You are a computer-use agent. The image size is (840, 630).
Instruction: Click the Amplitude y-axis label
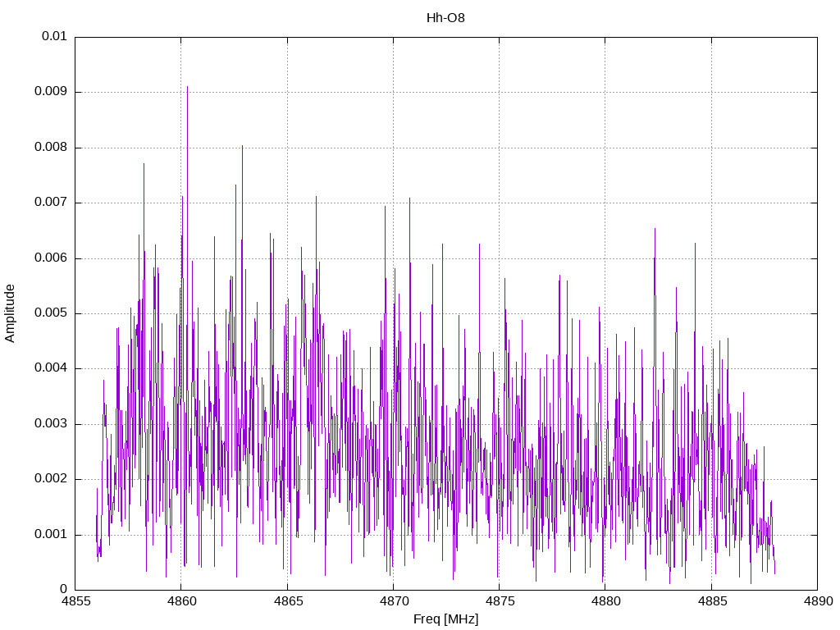click(x=10, y=313)
